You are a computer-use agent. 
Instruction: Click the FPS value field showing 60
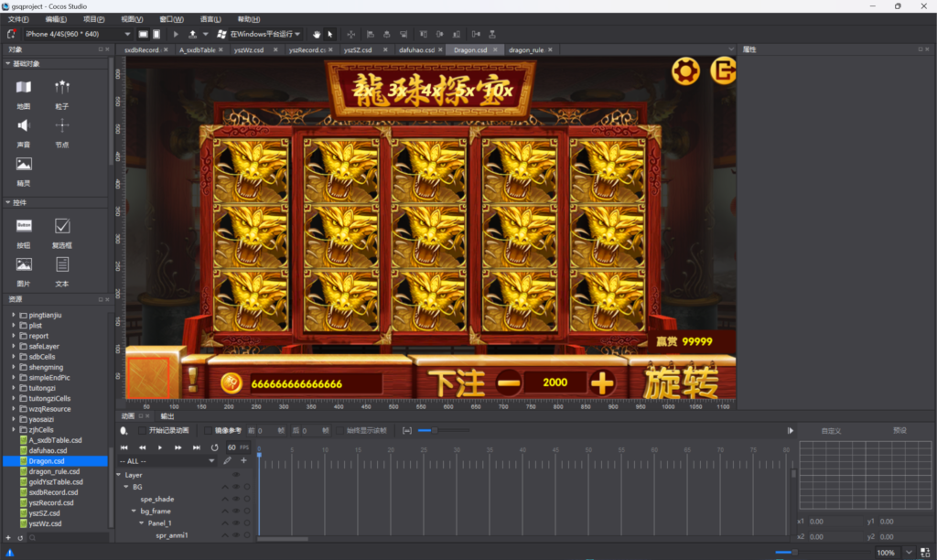pos(232,447)
